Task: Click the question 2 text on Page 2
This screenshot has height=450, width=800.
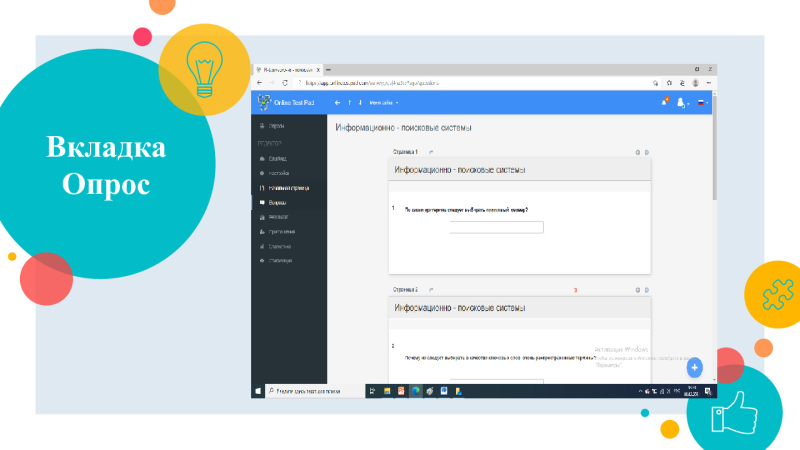Action: (x=500, y=358)
